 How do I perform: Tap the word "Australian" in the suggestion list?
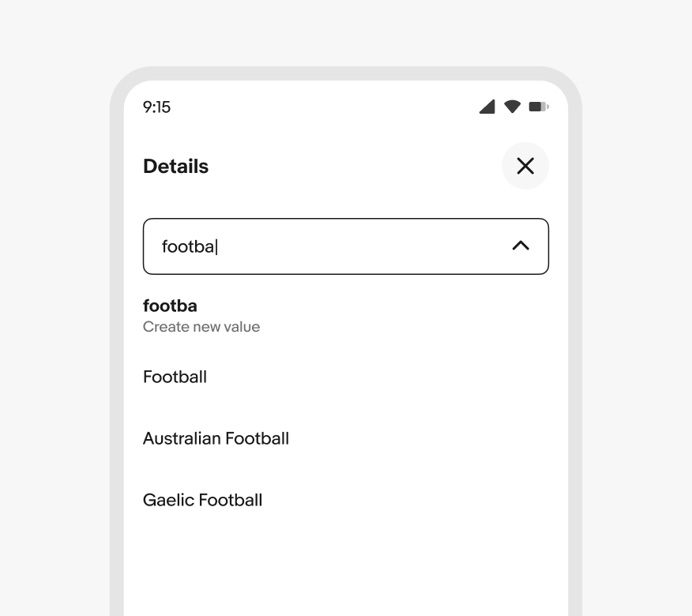pyautogui.click(x=182, y=438)
